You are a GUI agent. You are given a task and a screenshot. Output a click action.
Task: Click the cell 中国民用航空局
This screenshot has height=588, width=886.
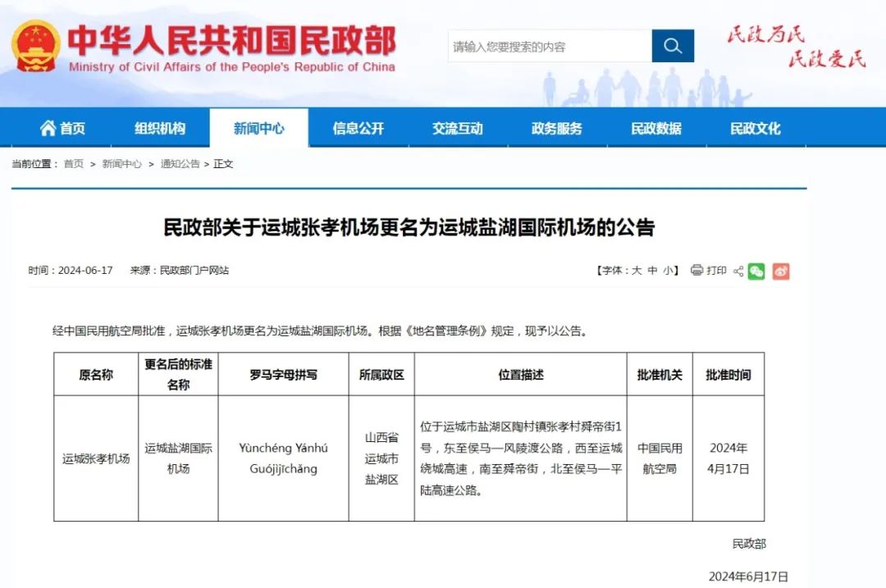point(660,458)
